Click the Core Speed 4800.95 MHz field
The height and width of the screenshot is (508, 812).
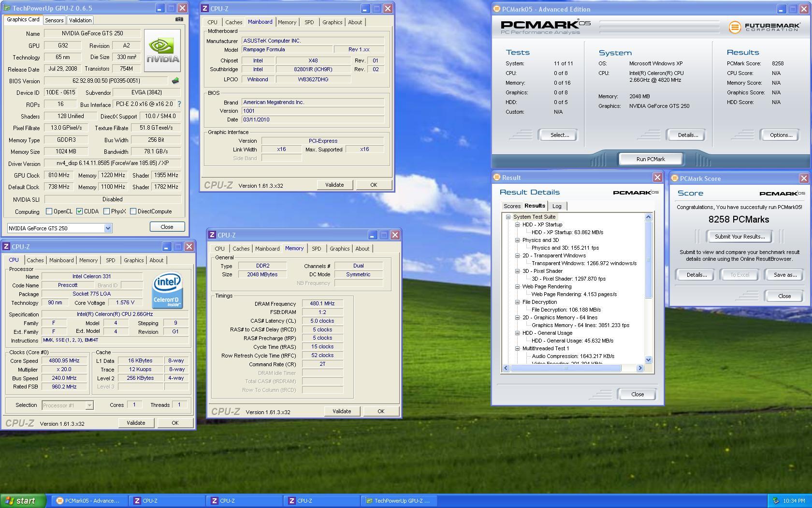click(64, 360)
